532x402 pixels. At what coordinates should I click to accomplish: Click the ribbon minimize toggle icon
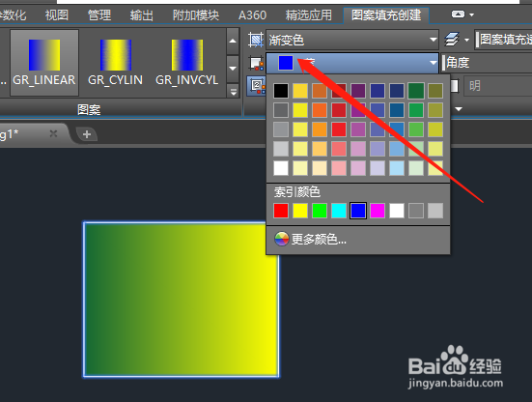[458, 14]
